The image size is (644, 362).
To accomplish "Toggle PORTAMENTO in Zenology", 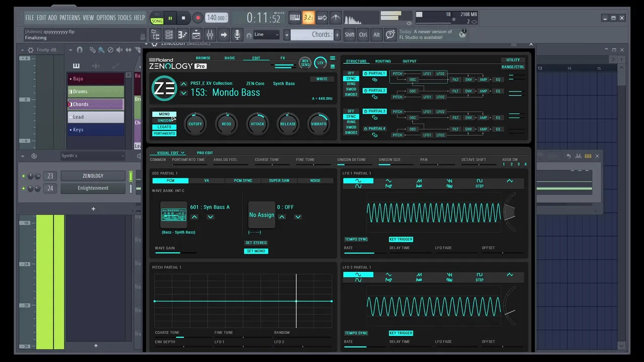I will click(x=165, y=134).
